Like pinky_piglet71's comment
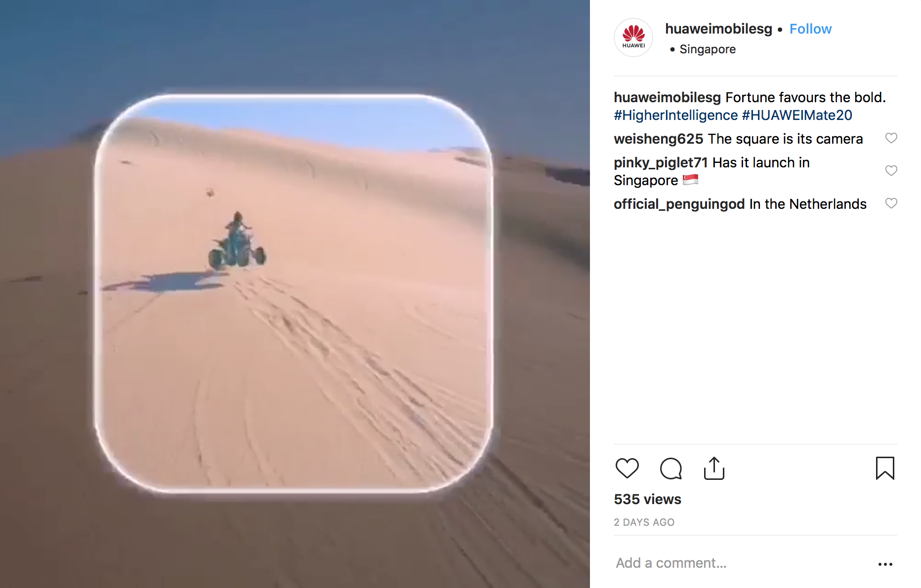 891,171
